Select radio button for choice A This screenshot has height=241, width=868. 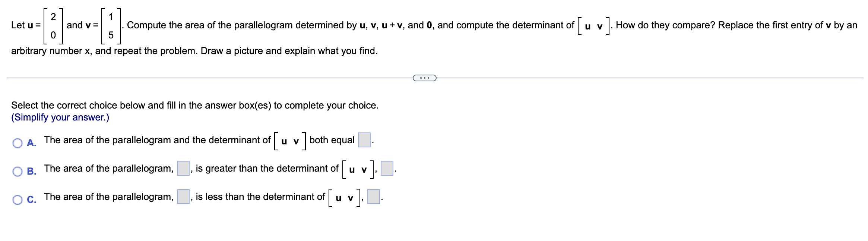(x=18, y=143)
